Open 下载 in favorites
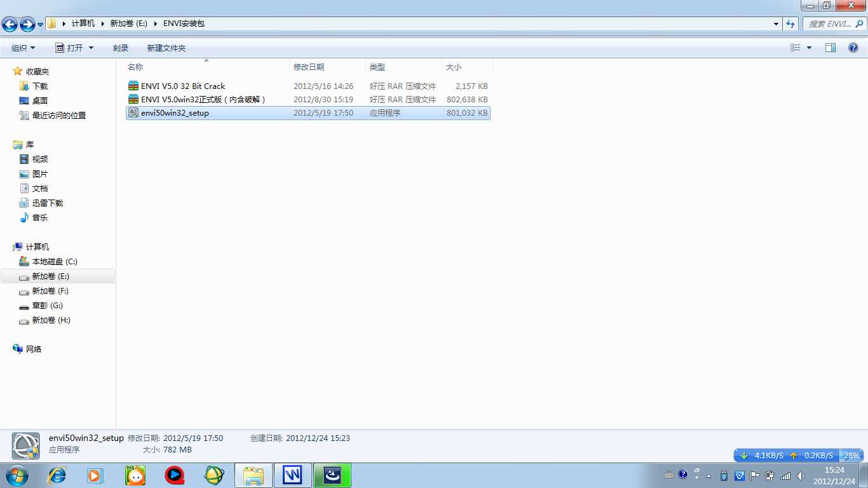 point(40,86)
